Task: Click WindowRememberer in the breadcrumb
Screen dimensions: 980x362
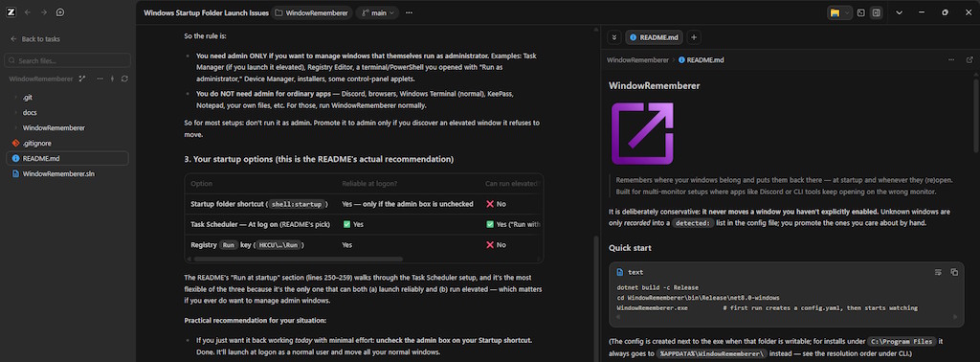Action: coord(637,60)
